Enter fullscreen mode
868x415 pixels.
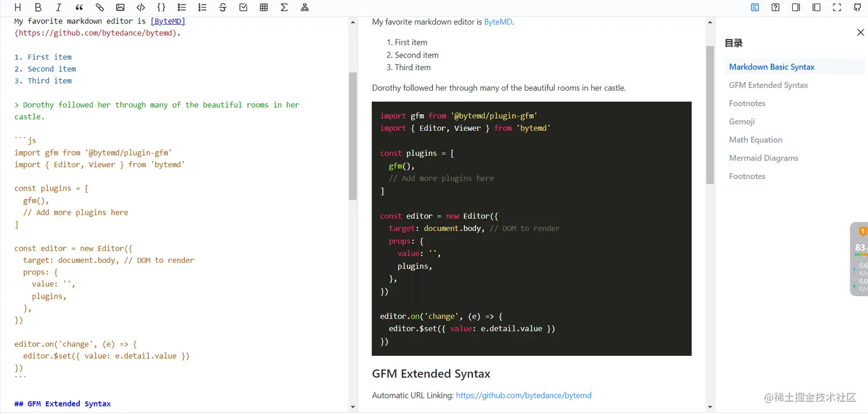point(837,7)
